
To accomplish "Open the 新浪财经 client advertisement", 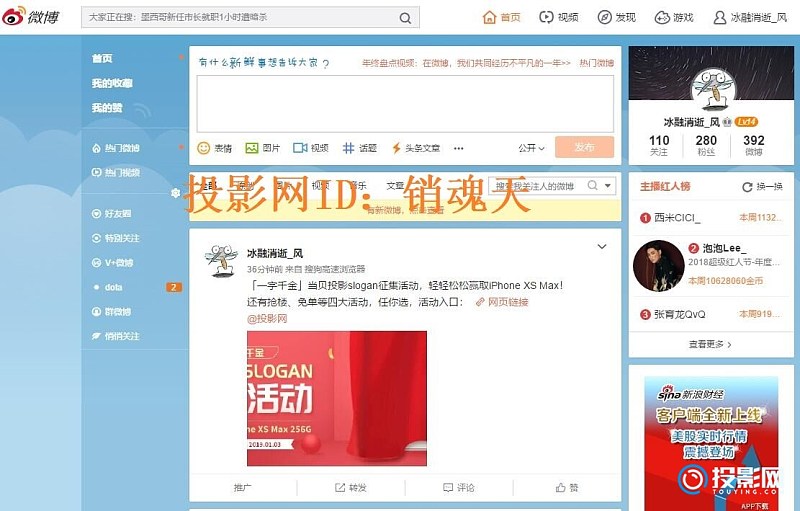I will (x=711, y=443).
